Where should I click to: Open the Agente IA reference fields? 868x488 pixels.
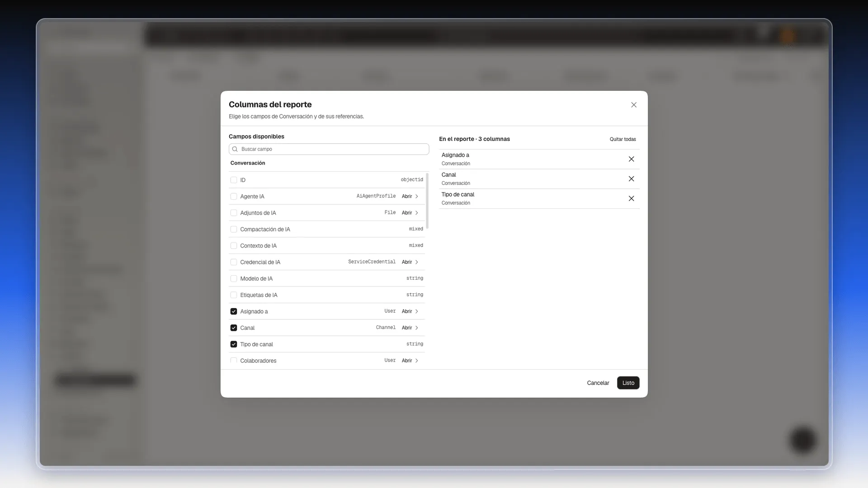pos(410,197)
